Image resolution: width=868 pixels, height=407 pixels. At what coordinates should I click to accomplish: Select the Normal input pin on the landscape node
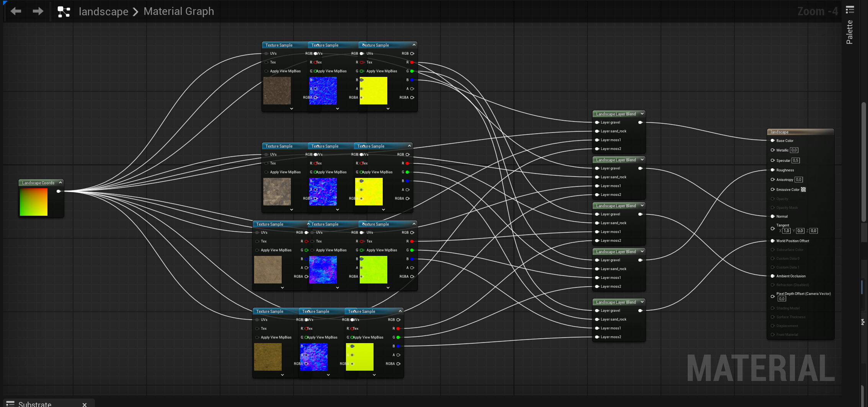click(772, 217)
